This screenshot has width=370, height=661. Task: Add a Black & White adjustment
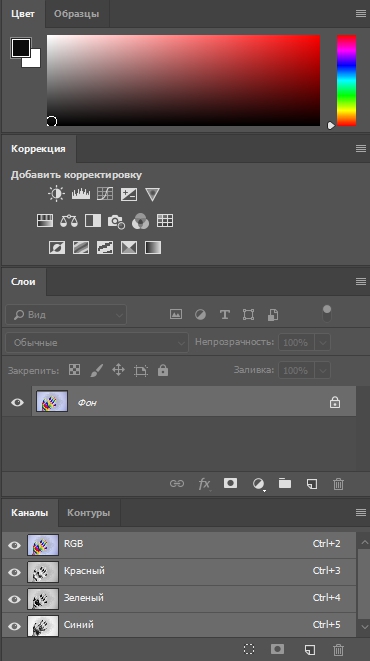coord(93,220)
